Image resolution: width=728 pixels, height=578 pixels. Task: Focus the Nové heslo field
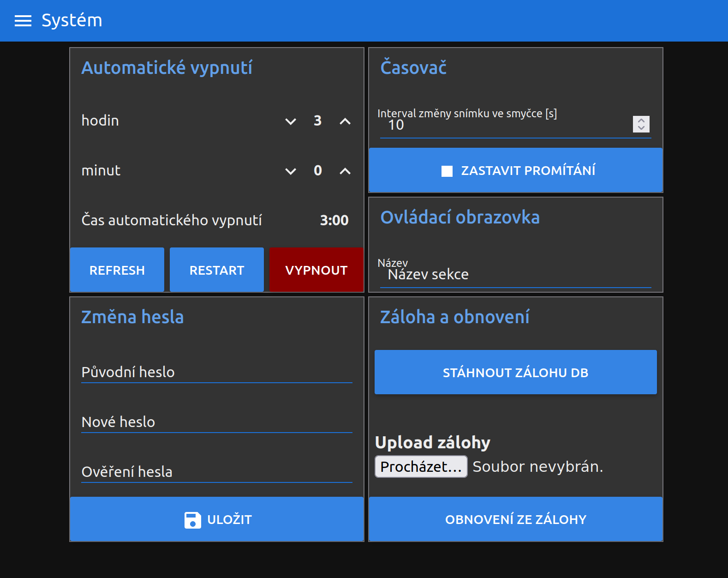217,422
